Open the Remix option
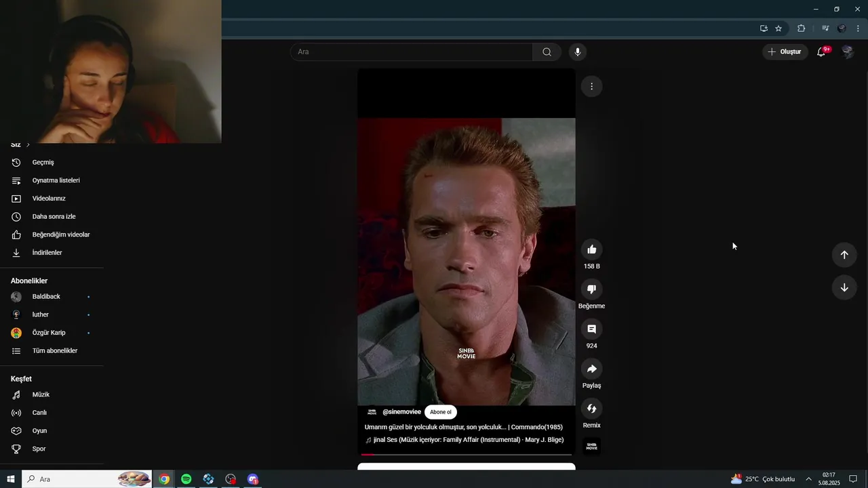 point(591,409)
